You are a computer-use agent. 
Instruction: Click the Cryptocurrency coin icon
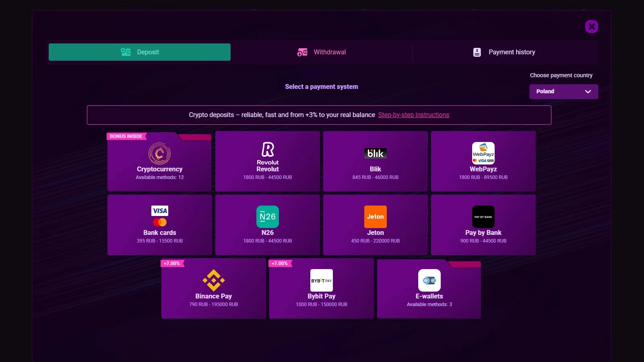(160, 153)
